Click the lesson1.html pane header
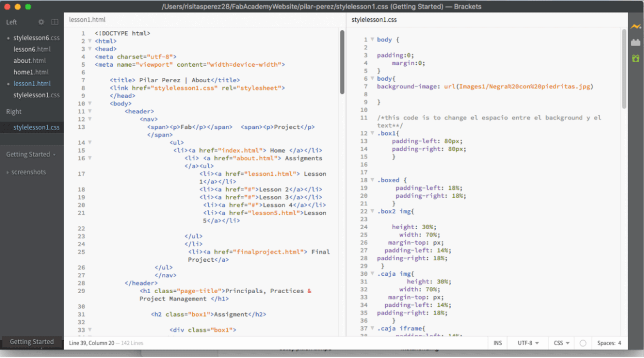This screenshot has height=358, width=644. pyautogui.click(x=87, y=20)
